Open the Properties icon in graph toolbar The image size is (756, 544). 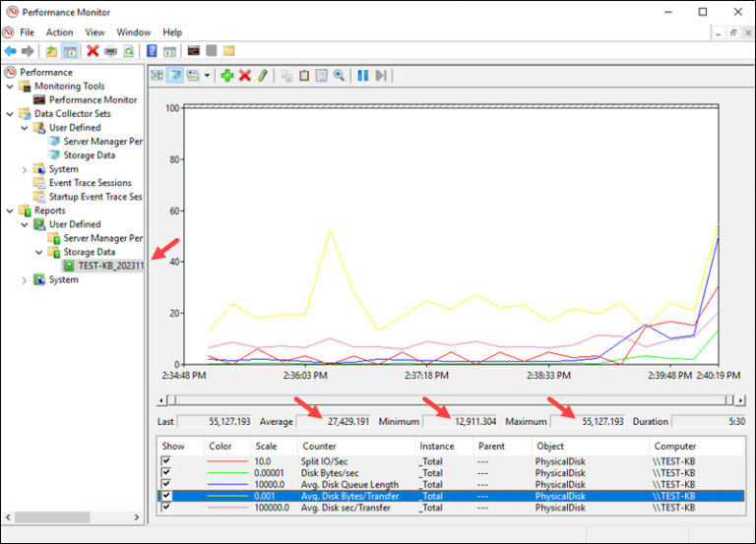click(x=322, y=76)
